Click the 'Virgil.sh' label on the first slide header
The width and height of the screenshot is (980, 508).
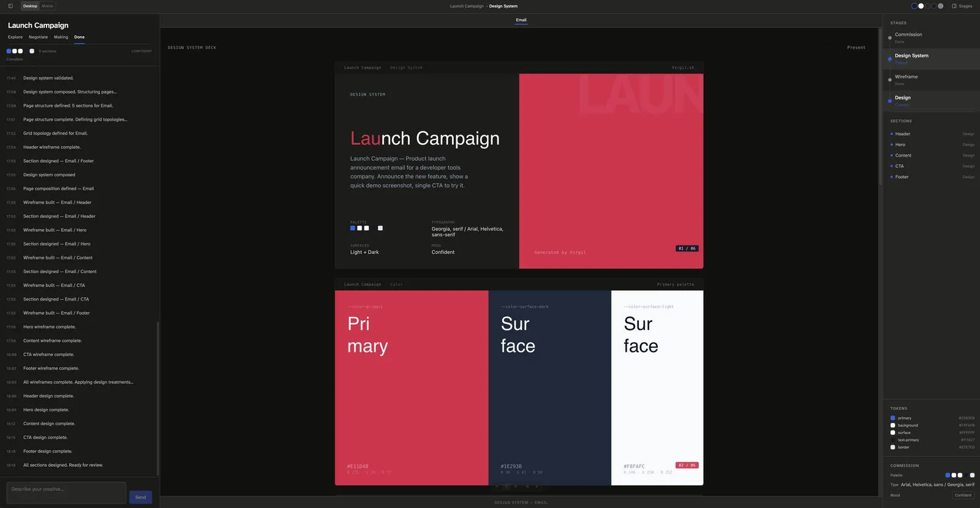(x=683, y=68)
